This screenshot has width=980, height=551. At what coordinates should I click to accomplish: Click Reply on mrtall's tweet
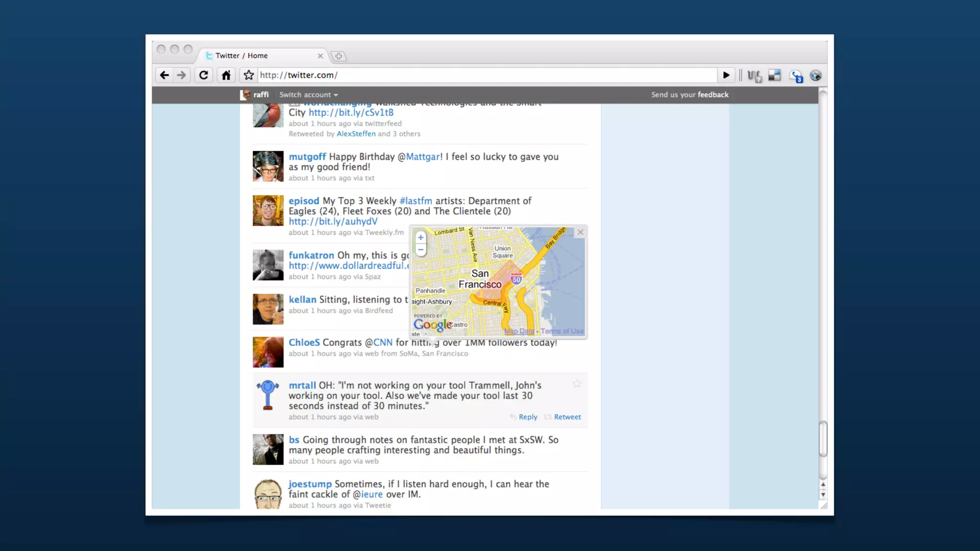pos(527,417)
